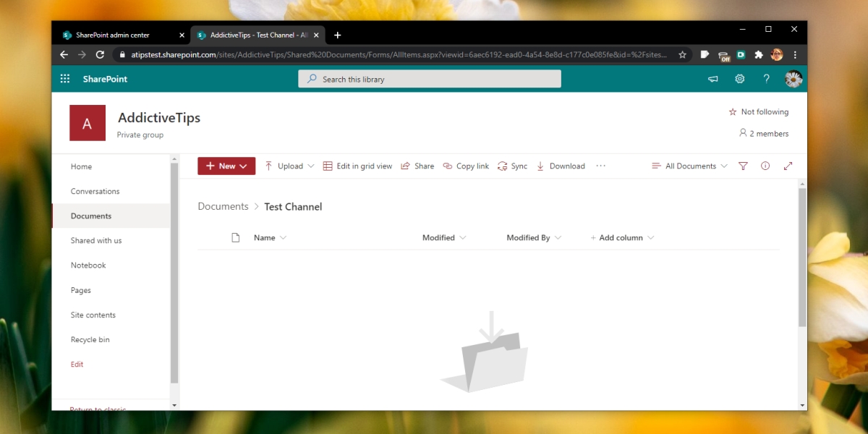Viewport: 868px width, 434px height.
Task: Sync this document library
Action: click(x=512, y=166)
